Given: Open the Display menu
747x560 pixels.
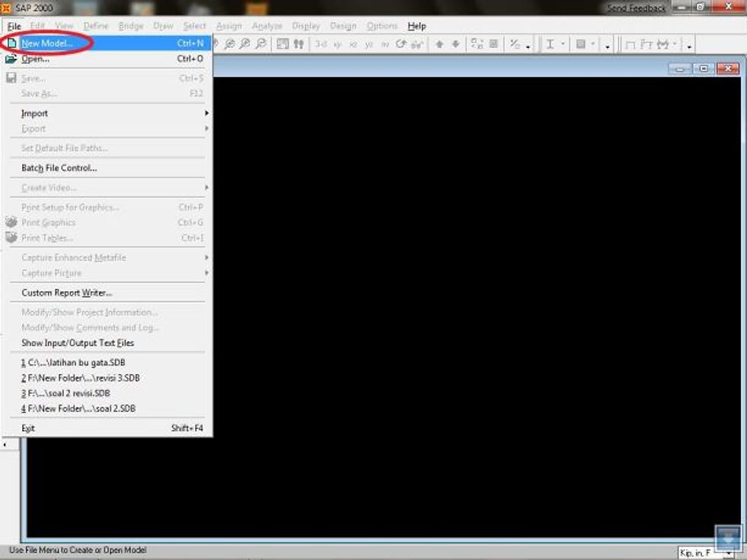Looking at the screenshot, I should pyautogui.click(x=306, y=26).
